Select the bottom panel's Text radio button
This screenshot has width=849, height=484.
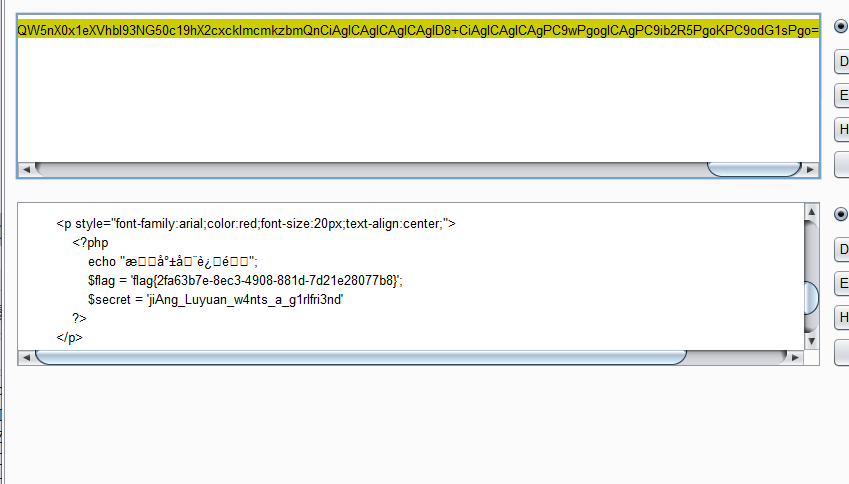[841, 215]
